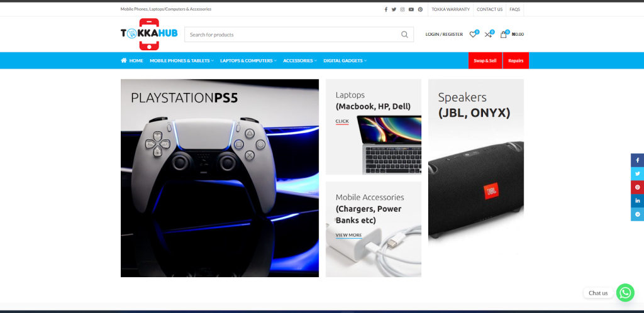Open the Accessories menu
The height and width of the screenshot is (313, 644).
click(x=299, y=61)
